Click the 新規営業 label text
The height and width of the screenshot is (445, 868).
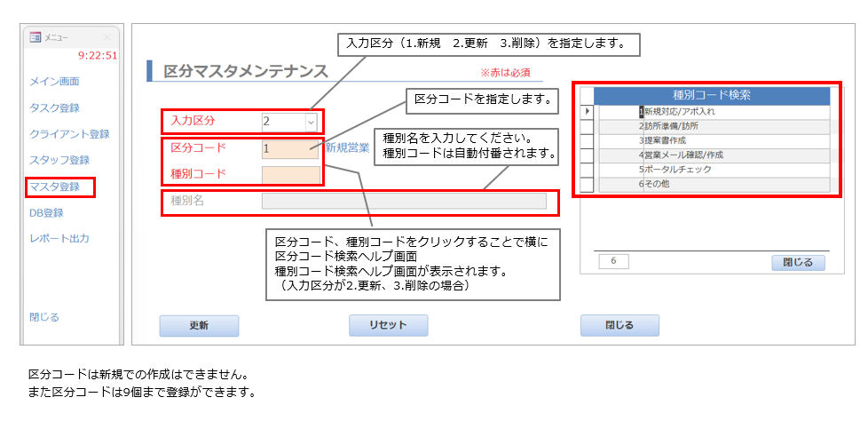347,148
